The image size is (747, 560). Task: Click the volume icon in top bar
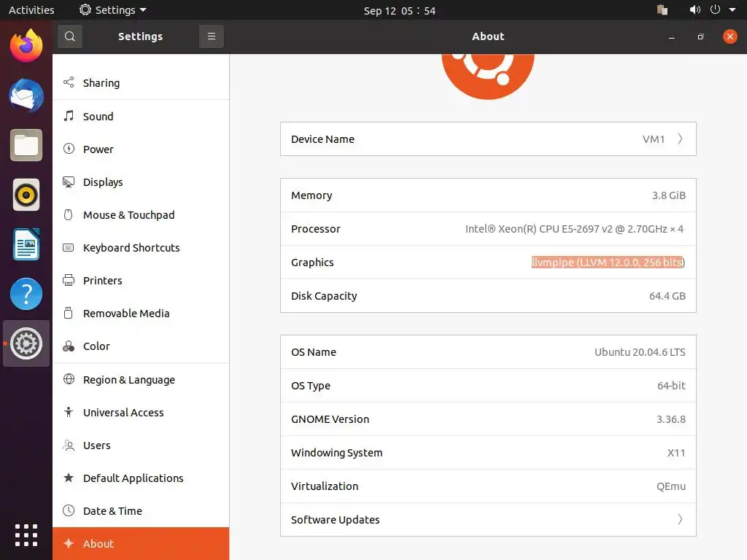click(694, 9)
